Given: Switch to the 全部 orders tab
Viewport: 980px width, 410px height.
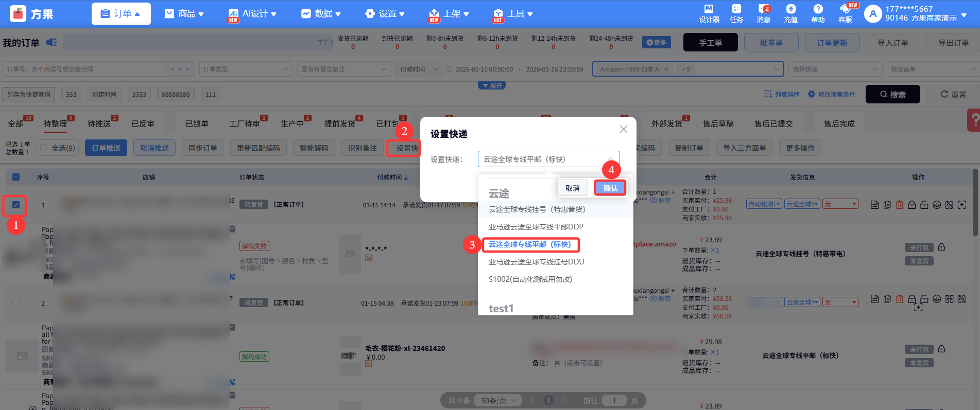Looking at the screenshot, I should (x=16, y=124).
